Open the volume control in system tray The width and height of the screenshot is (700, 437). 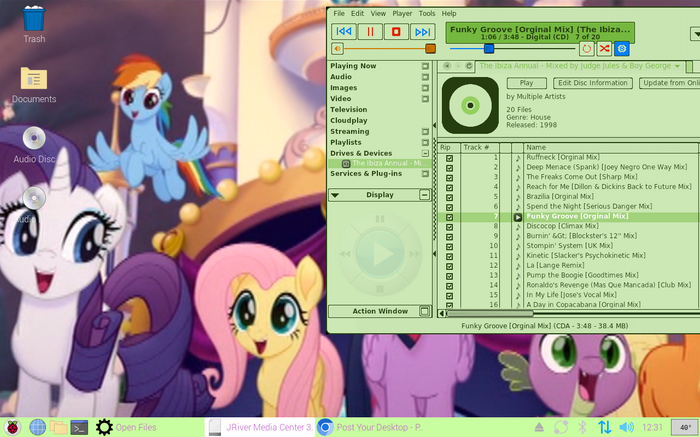point(627,427)
